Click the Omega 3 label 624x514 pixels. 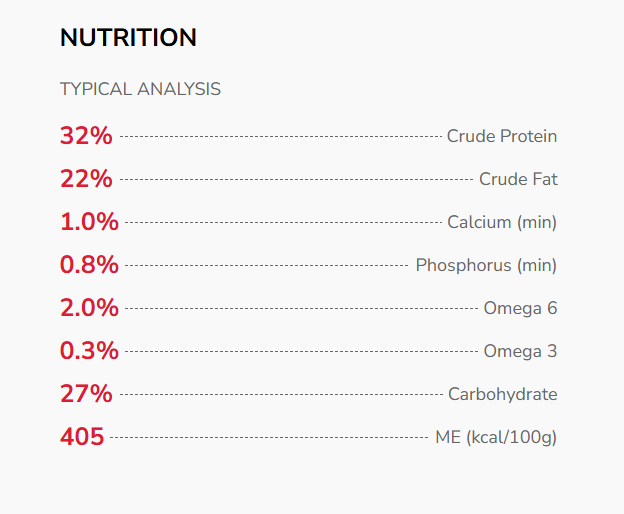pyautogui.click(x=520, y=351)
